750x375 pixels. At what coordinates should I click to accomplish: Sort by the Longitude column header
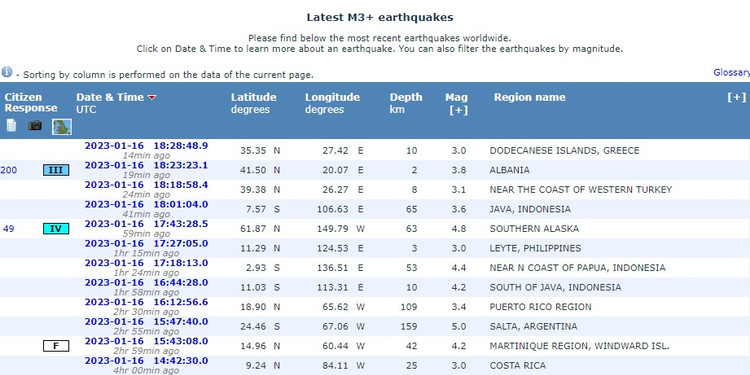point(332,97)
